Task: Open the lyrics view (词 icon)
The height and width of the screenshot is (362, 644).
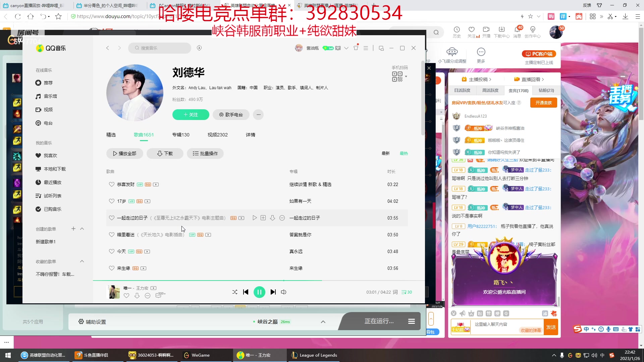Action: coord(395,292)
